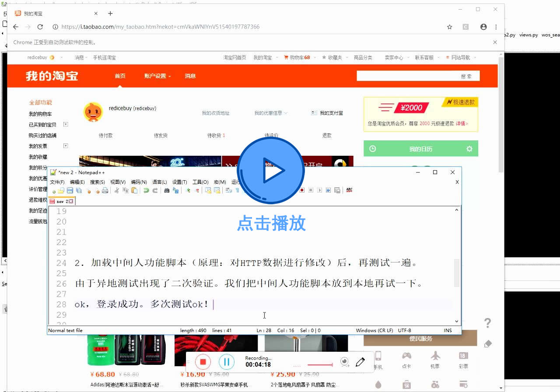The width and height of the screenshot is (560, 392).
Task: Toggle webcam icon in recorder bar
Action: (345, 362)
